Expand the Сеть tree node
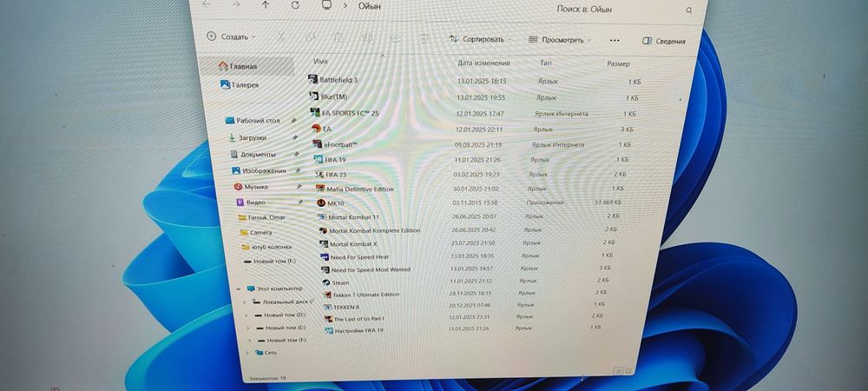868x391 pixels. [247, 352]
